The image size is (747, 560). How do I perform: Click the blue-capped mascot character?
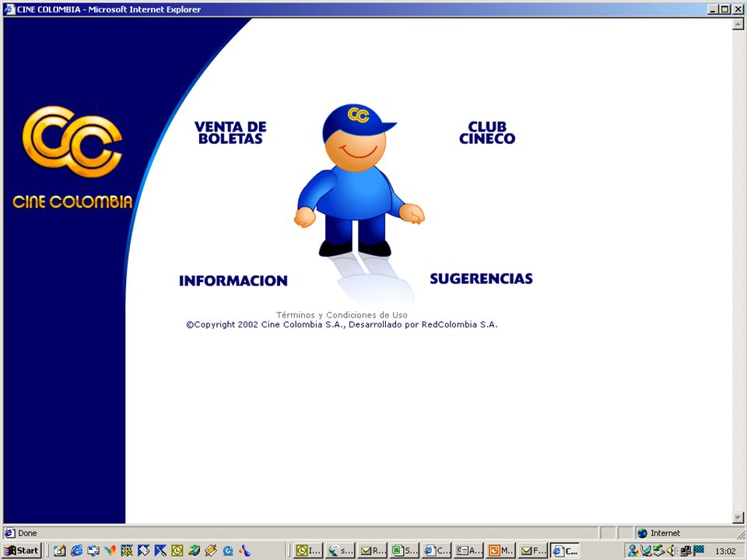(359, 181)
